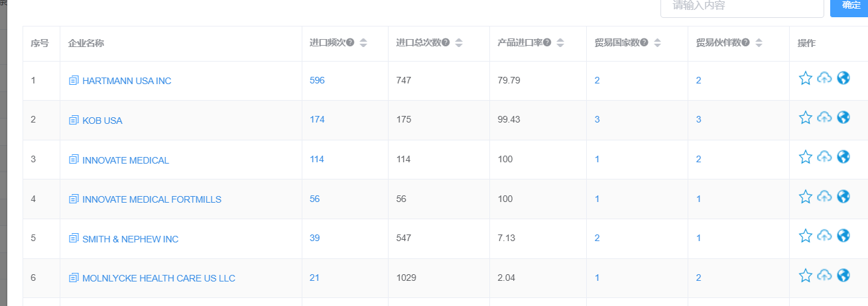Select product import rate 99.43
868x306 pixels.
509,120
